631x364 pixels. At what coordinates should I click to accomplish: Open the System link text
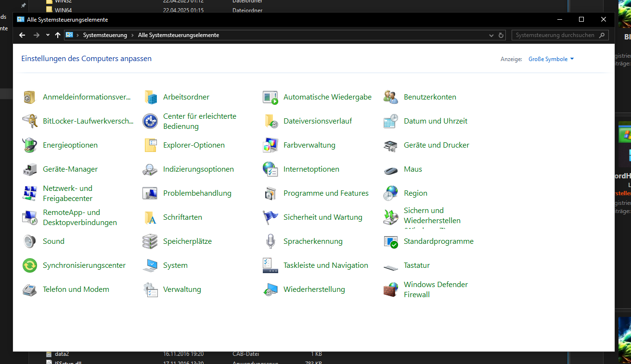click(175, 265)
